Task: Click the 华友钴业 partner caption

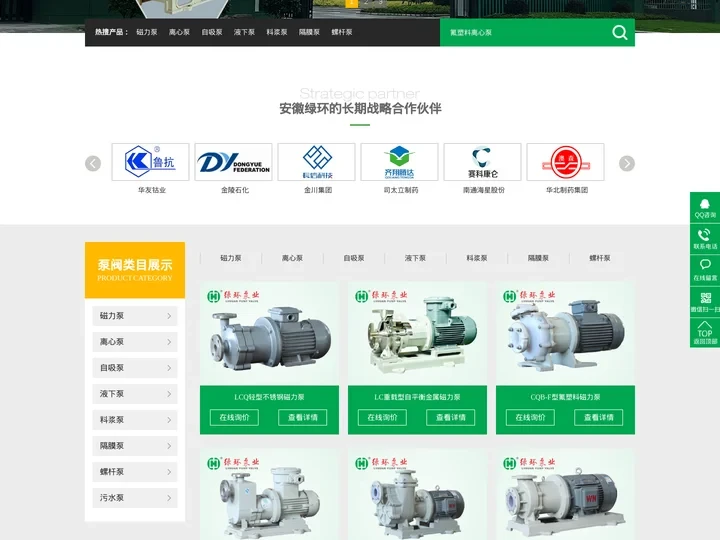Action: tap(152, 190)
